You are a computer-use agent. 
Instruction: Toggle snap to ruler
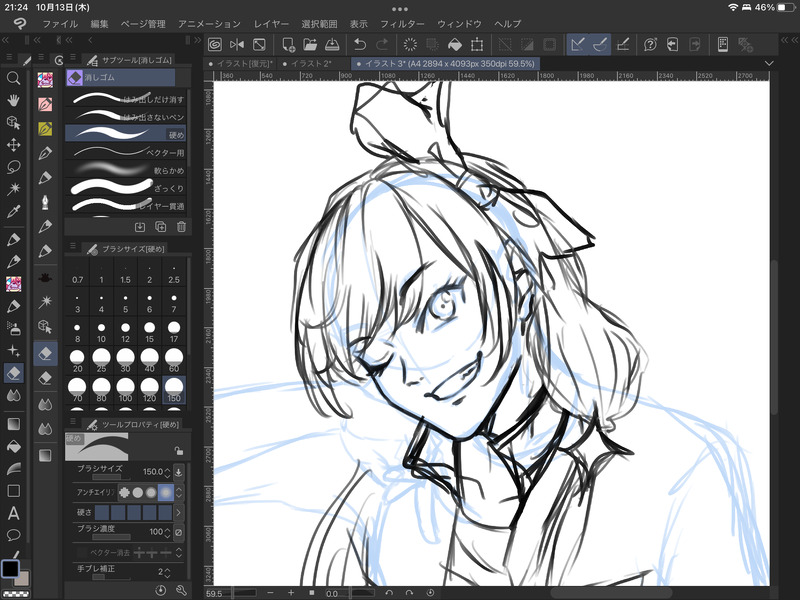coord(578,45)
